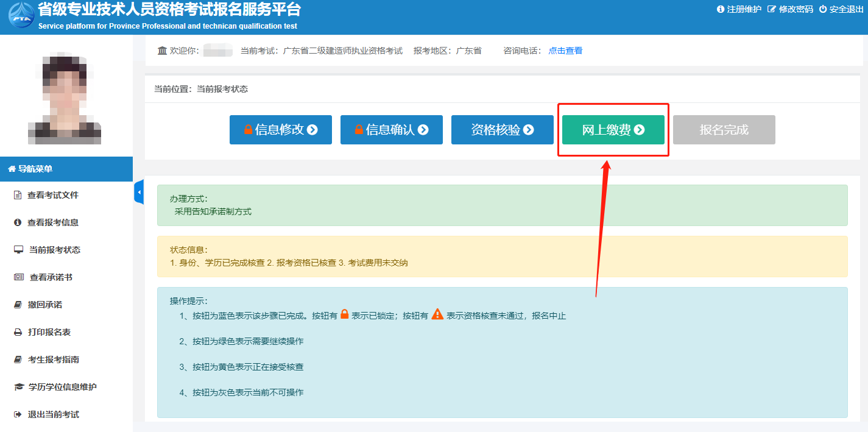
Task: Click 退出当前考试 exit item
Action: coord(53,414)
